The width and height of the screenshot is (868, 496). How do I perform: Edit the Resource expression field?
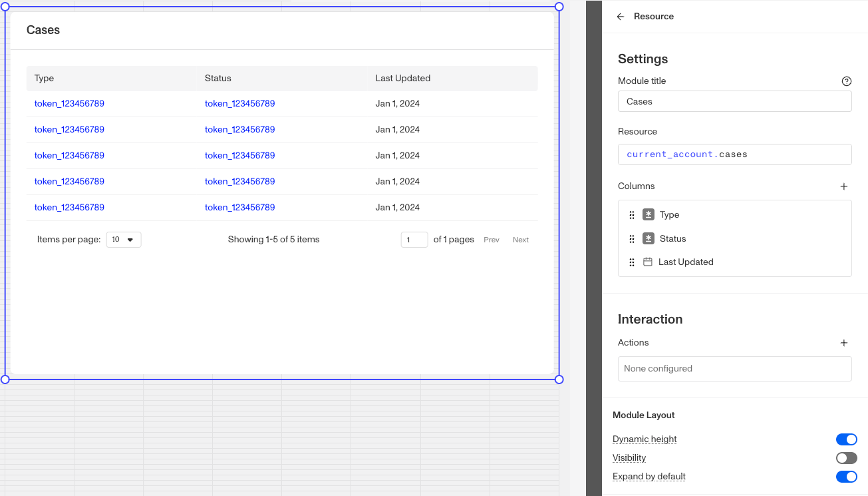click(735, 154)
